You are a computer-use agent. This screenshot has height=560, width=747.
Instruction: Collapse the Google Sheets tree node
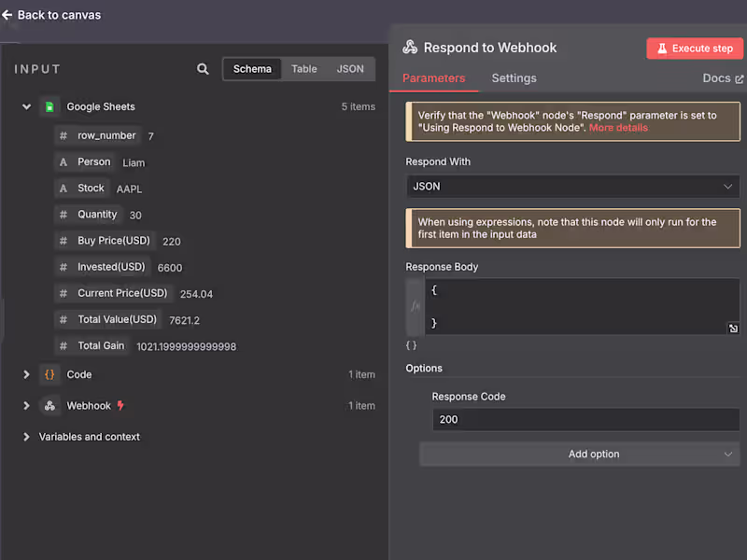(x=27, y=107)
